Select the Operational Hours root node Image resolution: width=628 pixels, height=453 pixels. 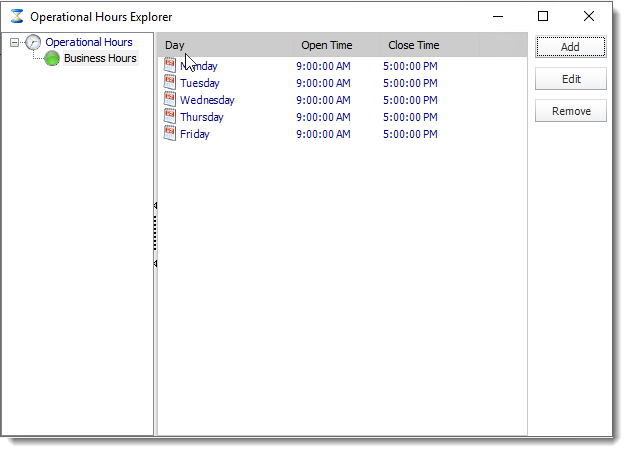[x=88, y=42]
